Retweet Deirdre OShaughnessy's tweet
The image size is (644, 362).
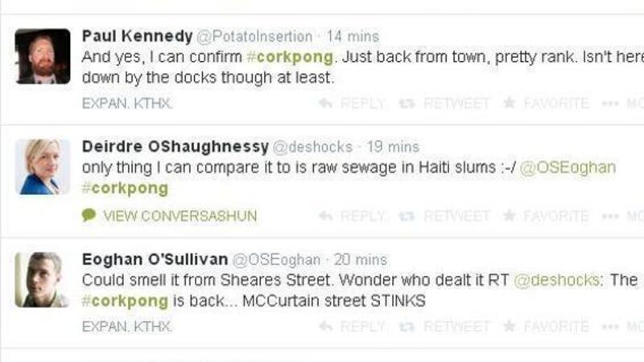[446, 216]
